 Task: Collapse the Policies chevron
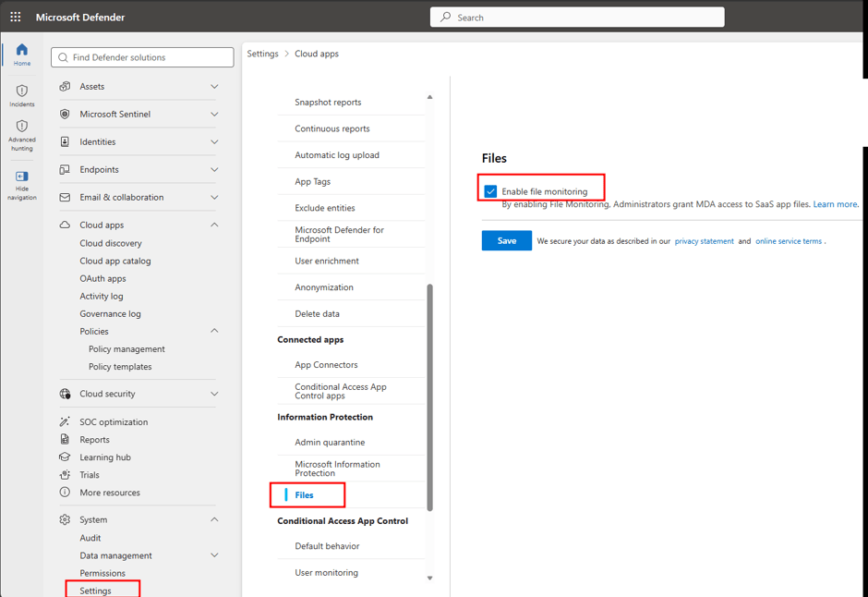point(214,331)
